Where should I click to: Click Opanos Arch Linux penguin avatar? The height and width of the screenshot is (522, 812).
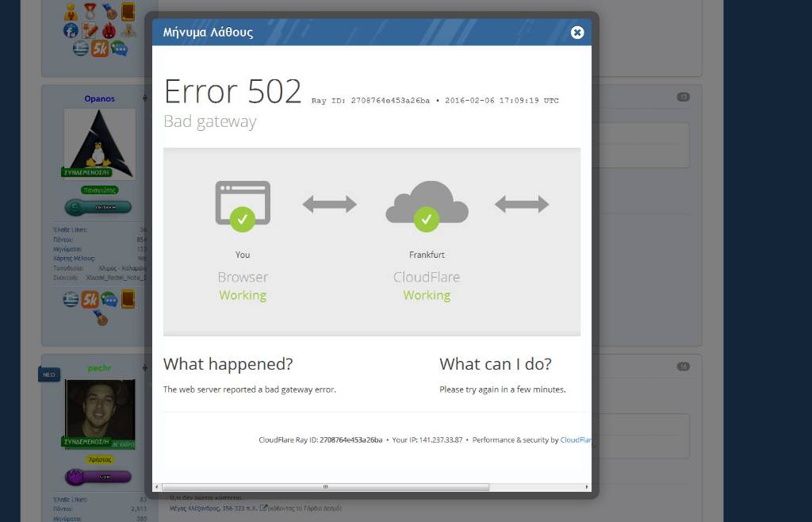point(100,144)
